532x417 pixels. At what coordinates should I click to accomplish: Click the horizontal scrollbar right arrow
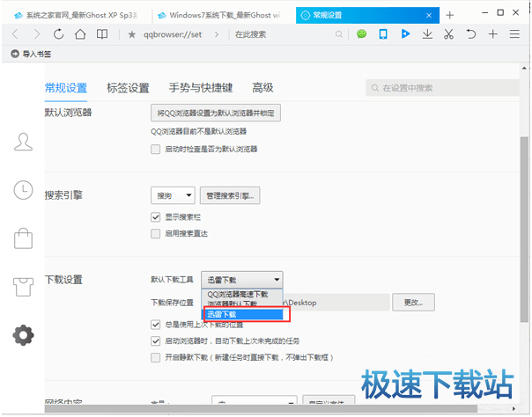(514, 409)
